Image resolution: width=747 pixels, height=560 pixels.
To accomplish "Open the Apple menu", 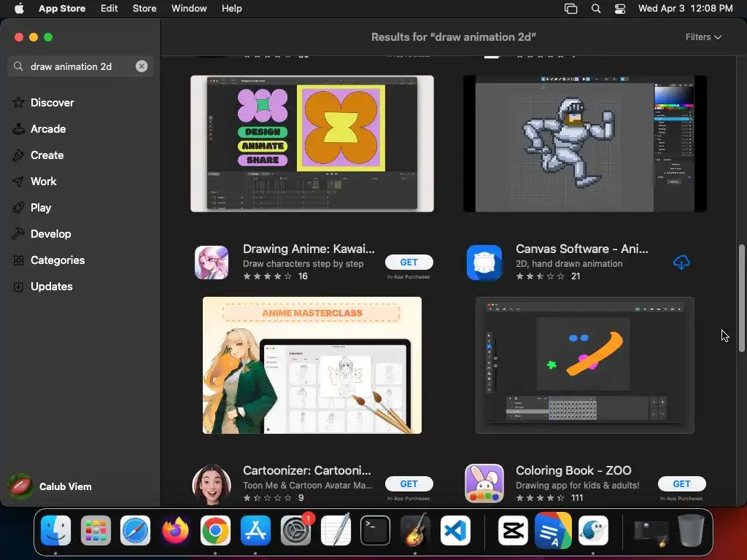I will [18, 9].
